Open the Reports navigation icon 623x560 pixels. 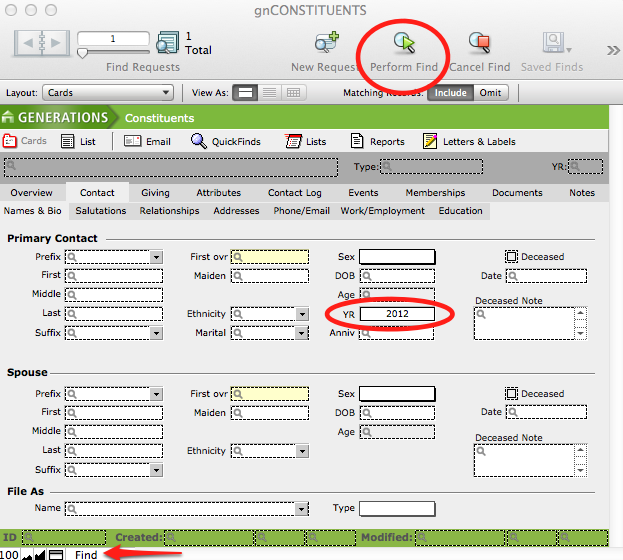coord(353,141)
